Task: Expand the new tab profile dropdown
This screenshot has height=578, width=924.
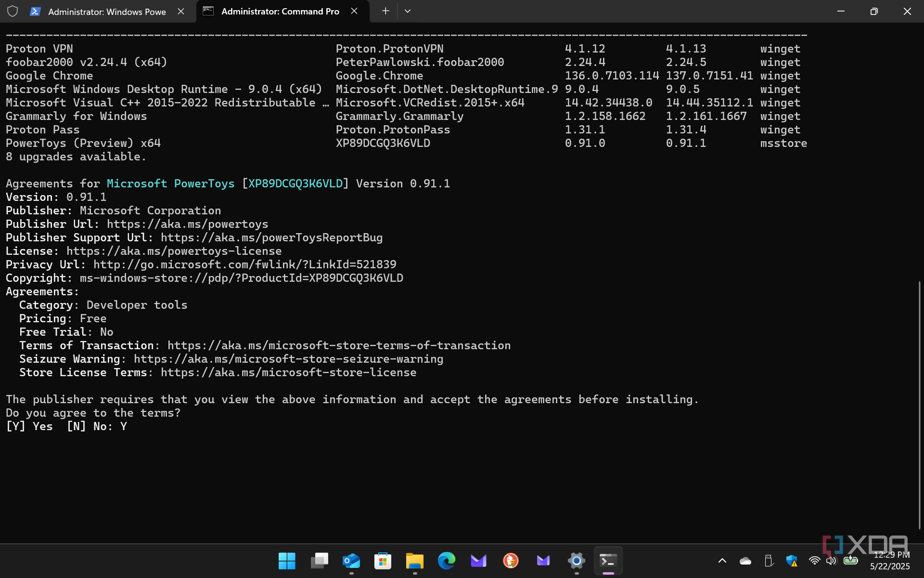Action: (x=408, y=11)
